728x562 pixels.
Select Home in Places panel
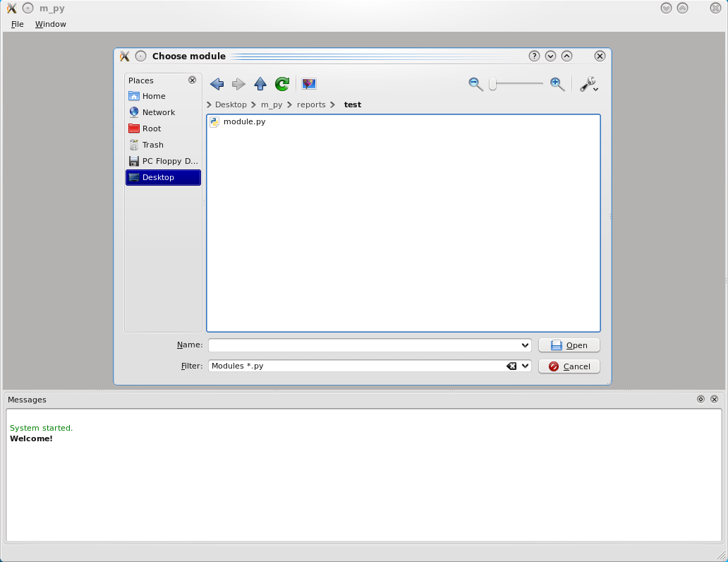[154, 96]
